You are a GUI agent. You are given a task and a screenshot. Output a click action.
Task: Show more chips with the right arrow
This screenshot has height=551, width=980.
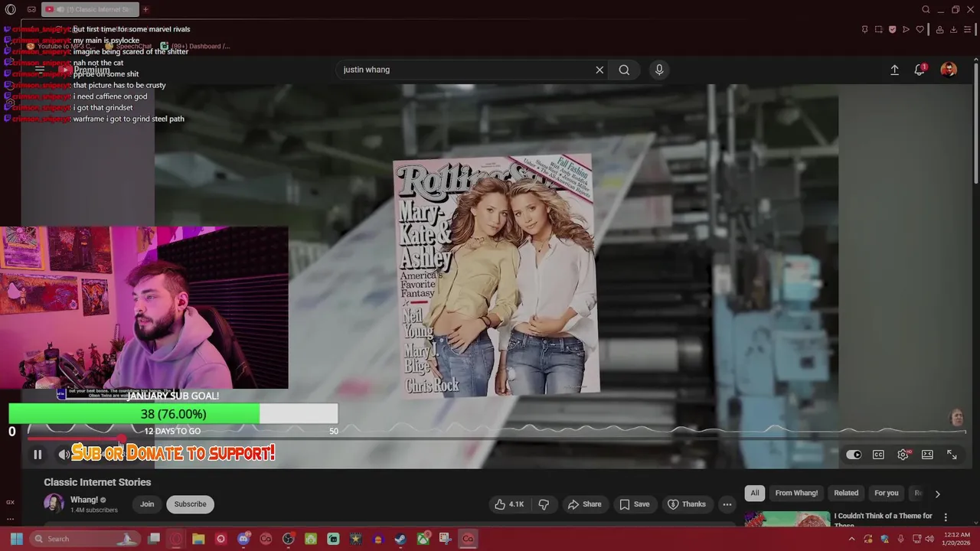tap(937, 494)
